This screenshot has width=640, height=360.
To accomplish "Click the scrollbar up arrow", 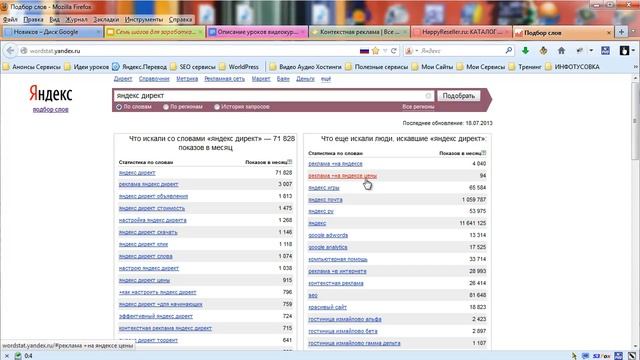I will point(636,78).
